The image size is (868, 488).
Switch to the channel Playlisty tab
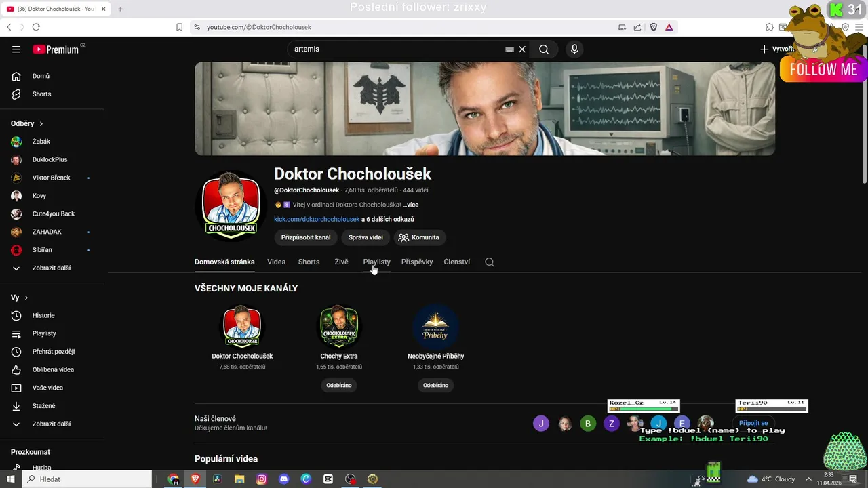376,262
